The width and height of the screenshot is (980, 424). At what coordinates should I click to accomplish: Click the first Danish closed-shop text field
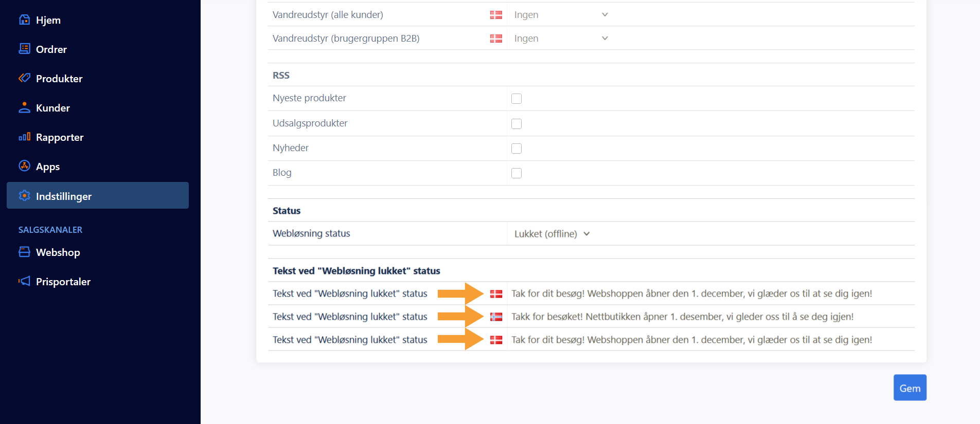[691, 293]
